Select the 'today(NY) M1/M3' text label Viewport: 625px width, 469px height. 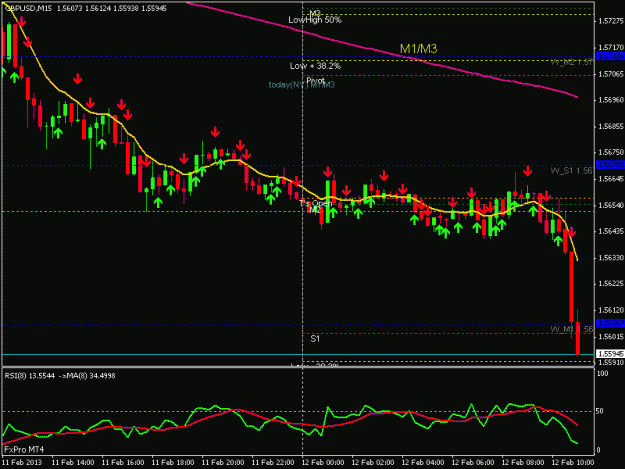[302, 85]
